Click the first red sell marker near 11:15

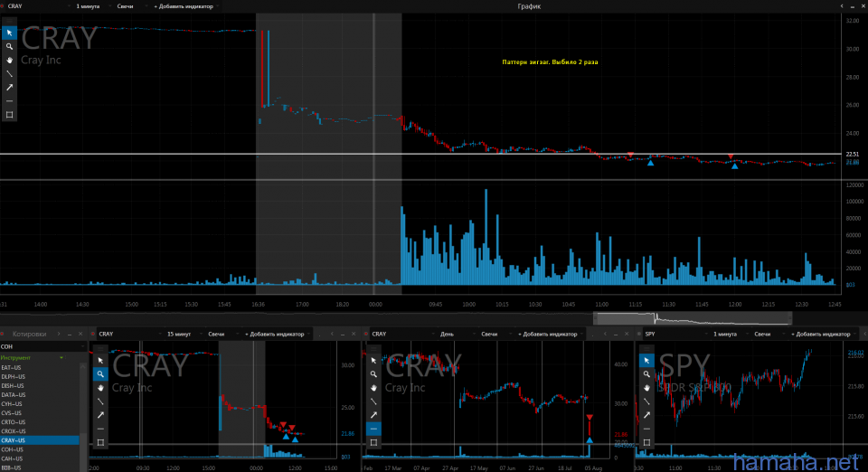(630, 155)
